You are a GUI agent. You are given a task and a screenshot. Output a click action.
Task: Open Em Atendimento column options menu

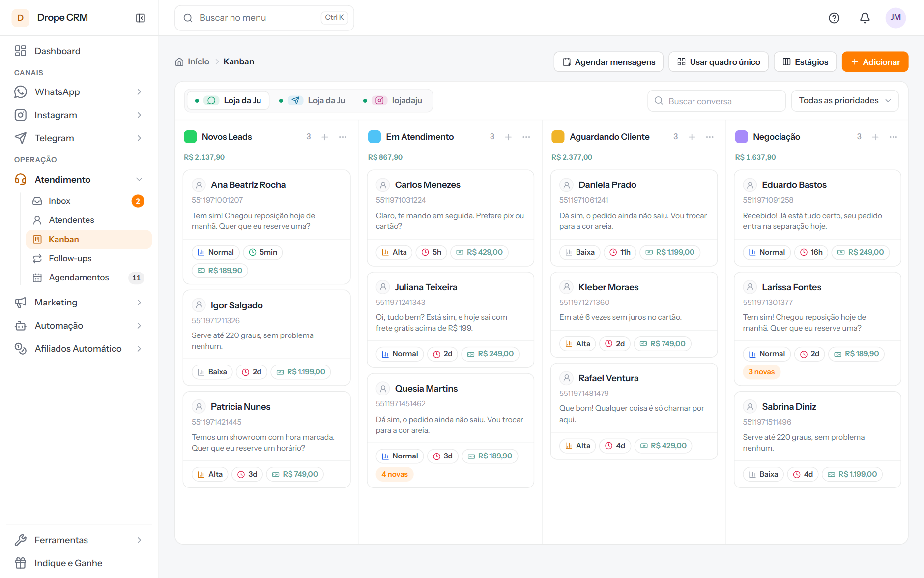click(526, 137)
